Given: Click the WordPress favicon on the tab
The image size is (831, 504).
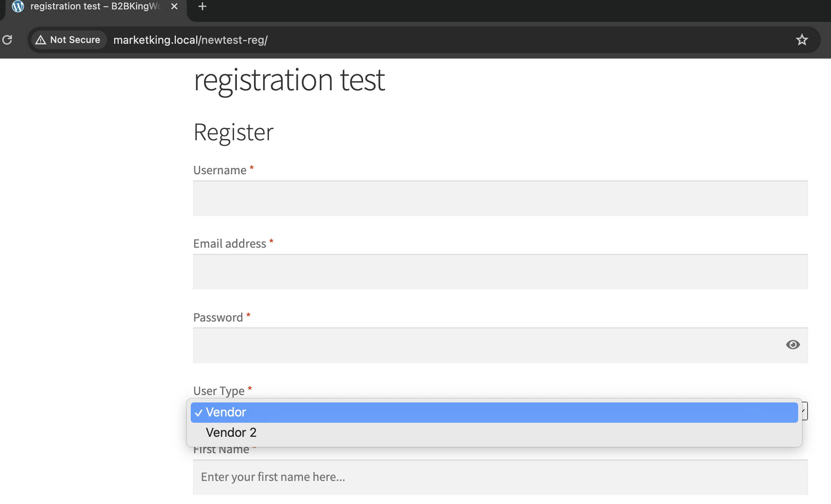Looking at the screenshot, I should [18, 6].
